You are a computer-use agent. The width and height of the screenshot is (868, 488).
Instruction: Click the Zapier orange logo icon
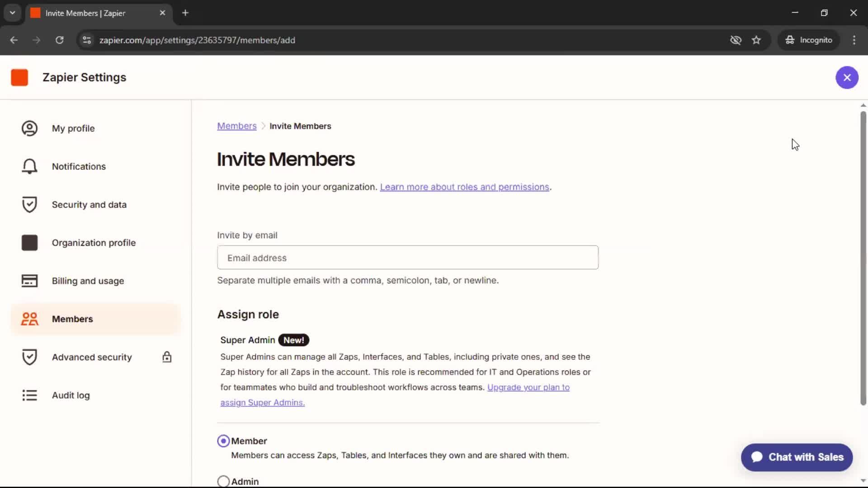[19, 77]
